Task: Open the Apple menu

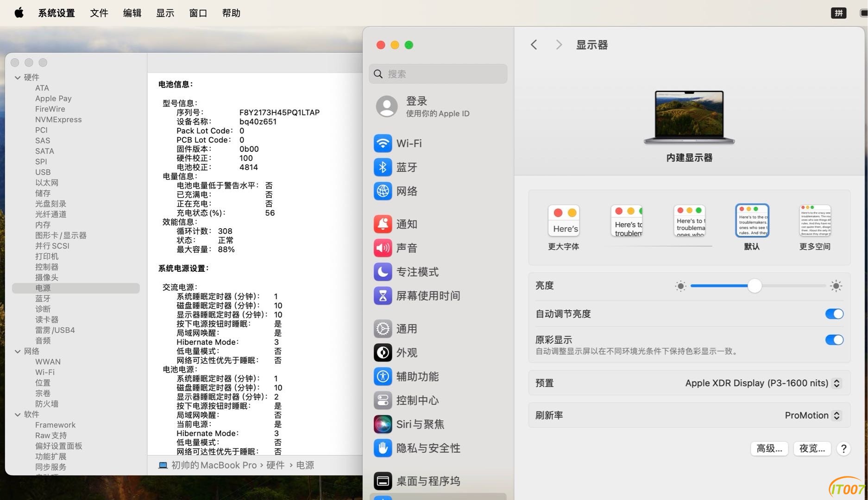Action: (x=19, y=12)
